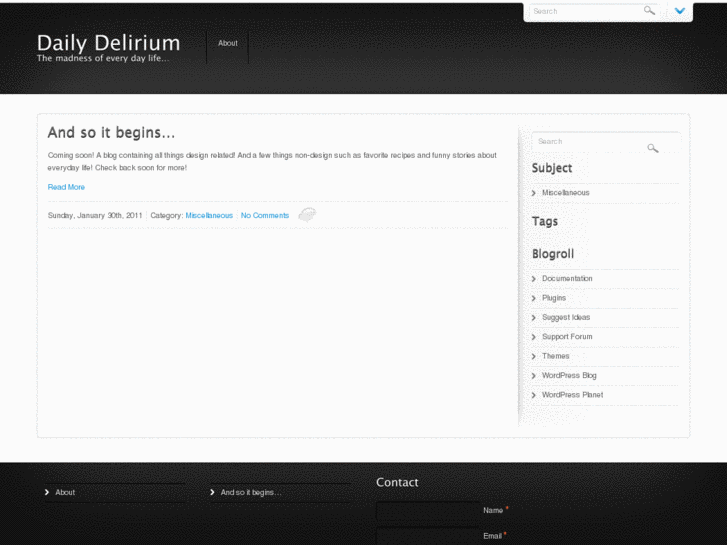Click the arrow icon beside WordPress Planet
The width and height of the screenshot is (727, 545).
[x=534, y=395]
